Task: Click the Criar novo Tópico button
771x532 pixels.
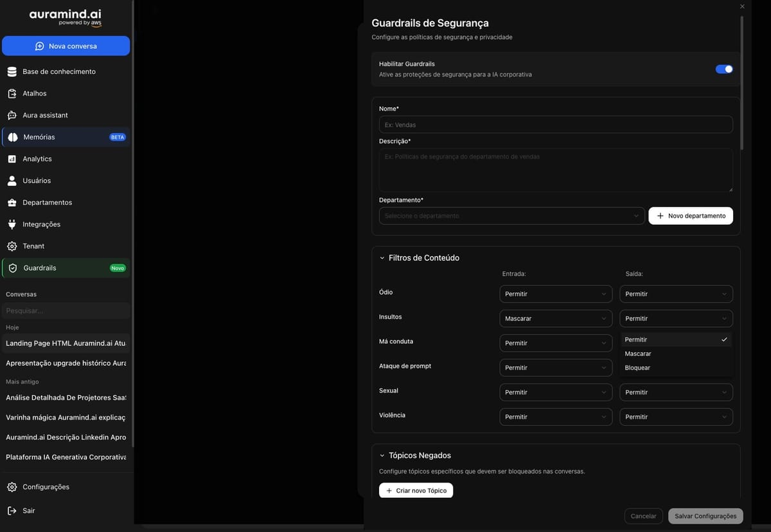Action: pos(416,490)
